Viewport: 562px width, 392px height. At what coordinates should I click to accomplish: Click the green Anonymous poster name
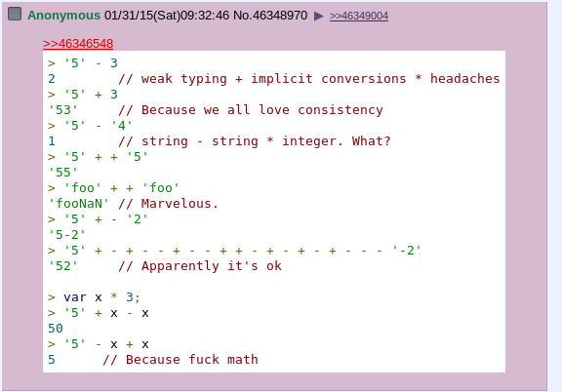pyautogui.click(x=63, y=16)
